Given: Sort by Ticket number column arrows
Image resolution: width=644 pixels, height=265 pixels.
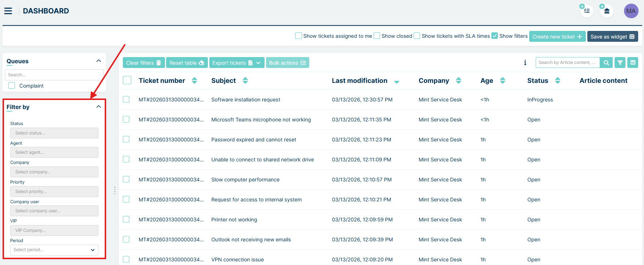Looking at the screenshot, I should click(x=194, y=81).
